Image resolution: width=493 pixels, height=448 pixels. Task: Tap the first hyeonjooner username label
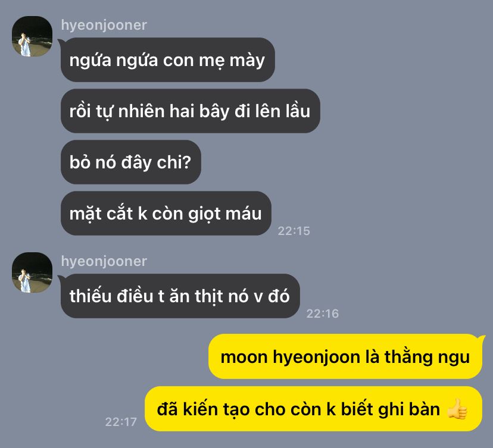(104, 25)
